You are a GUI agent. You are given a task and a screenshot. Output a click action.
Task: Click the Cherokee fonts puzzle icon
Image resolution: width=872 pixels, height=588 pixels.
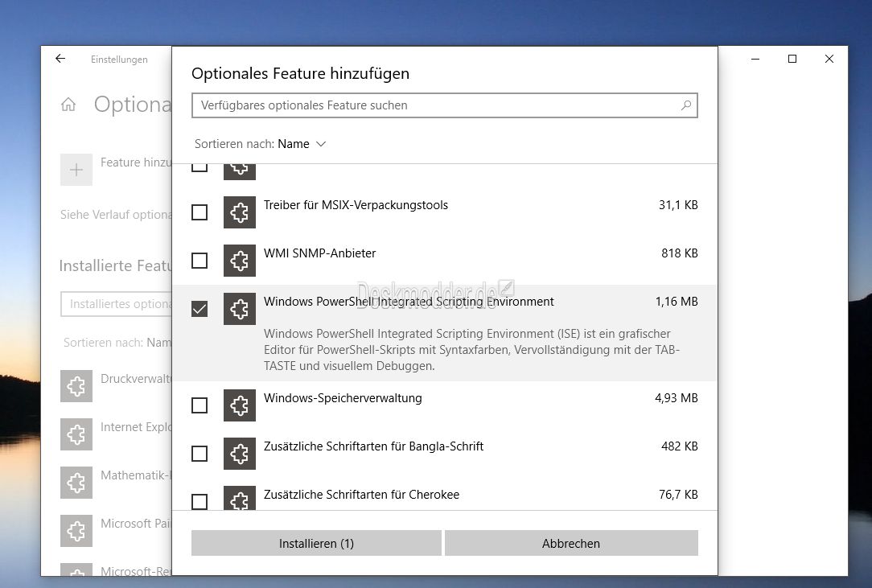tap(240, 498)
